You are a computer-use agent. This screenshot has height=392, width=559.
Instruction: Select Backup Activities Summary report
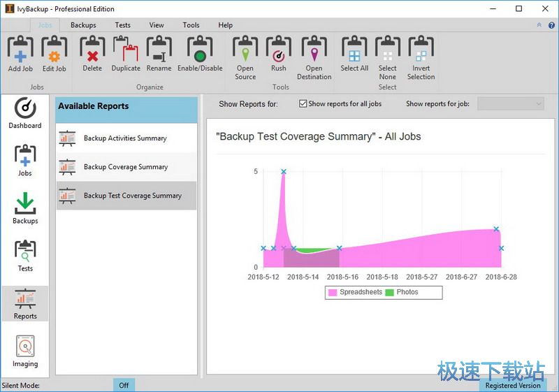[x=126, y=138]
